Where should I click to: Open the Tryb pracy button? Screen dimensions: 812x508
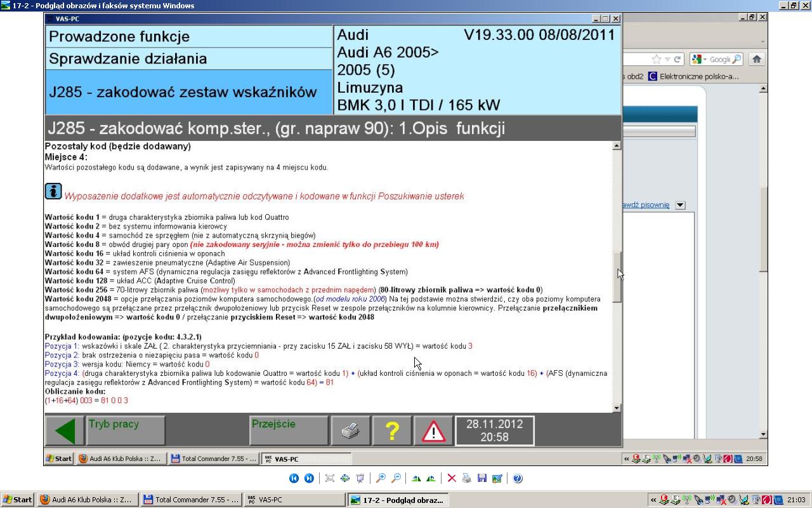point(125,431)
